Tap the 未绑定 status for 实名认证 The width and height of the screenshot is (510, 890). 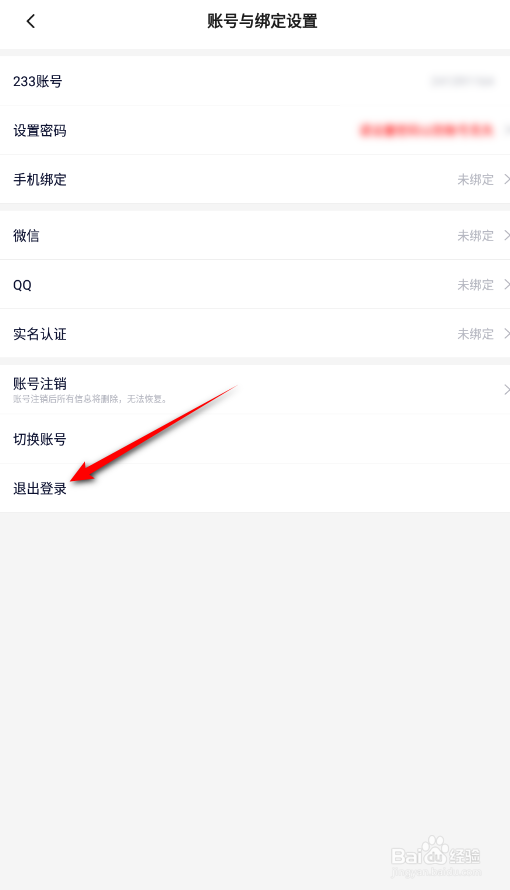(x=475, y=334)
